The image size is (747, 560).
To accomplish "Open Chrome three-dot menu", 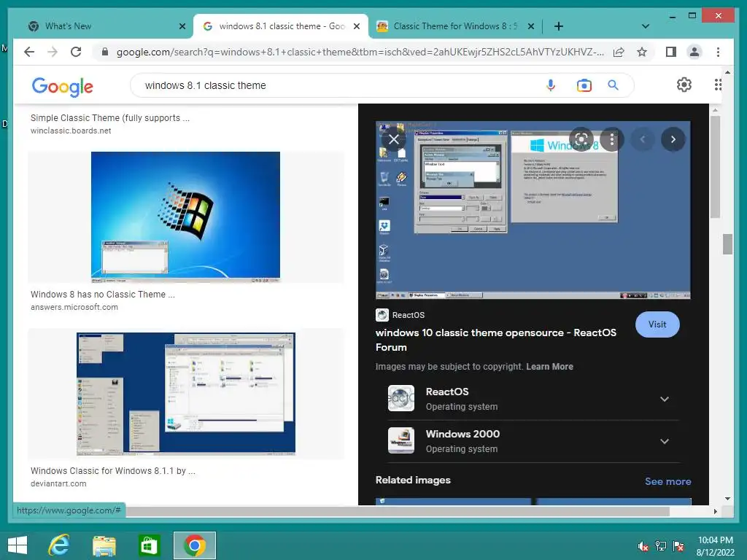I will 718,52.
